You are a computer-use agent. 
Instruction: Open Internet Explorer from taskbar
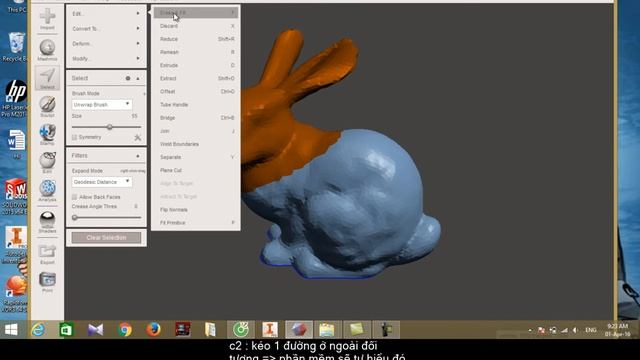pyautogui.click(x=38, y=329)
